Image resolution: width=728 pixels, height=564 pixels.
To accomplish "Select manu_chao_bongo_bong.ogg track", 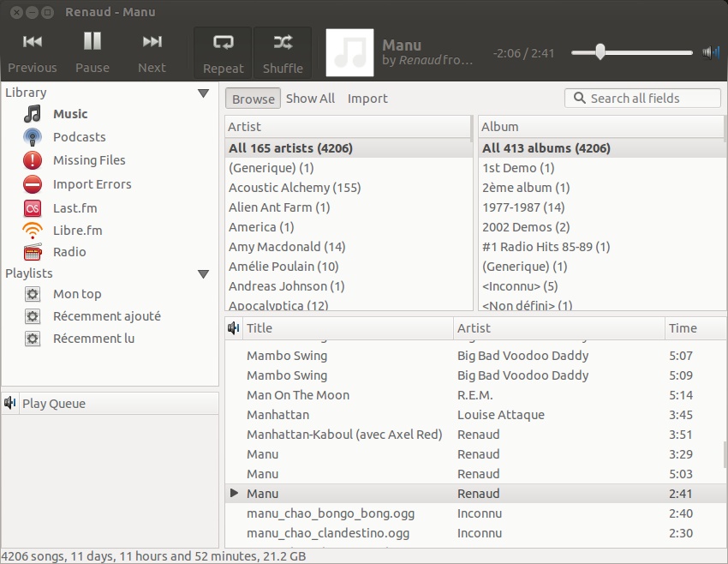I will pos(474,513).
